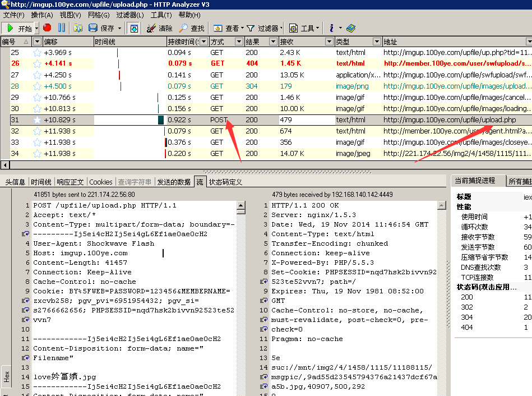This screenshot has width=532, height=396.
Task: Toggle the star bookmark on row 31
Action: pyautogui.click(x=37, y=120)
